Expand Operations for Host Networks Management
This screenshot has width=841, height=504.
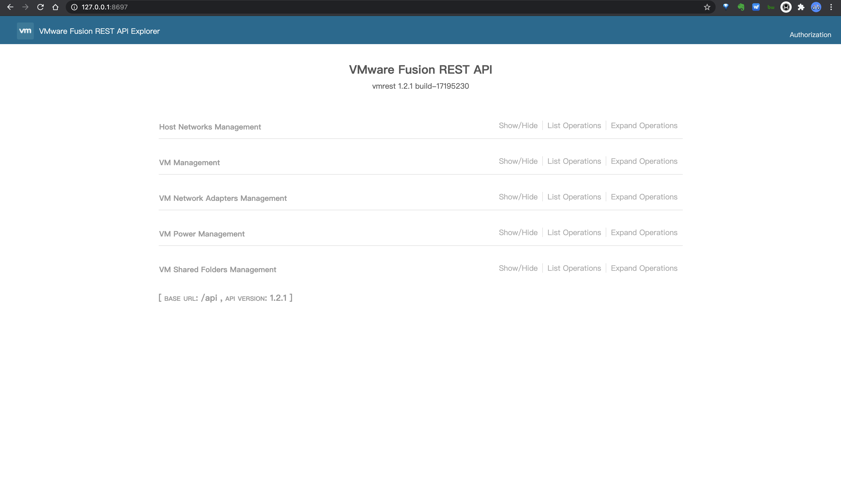click(644, 125)
